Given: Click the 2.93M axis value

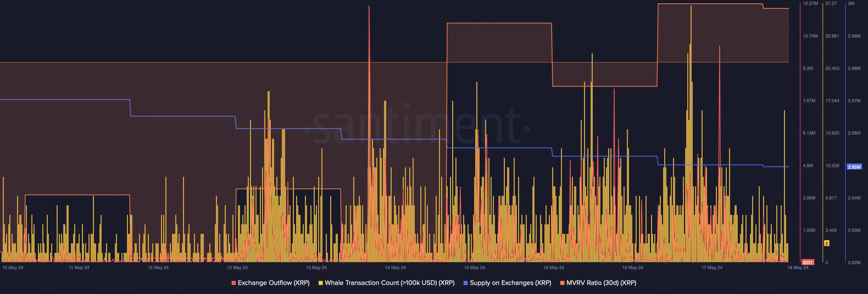Looking at the screenshot, I should pyautogui.click(x=854, y=230).
